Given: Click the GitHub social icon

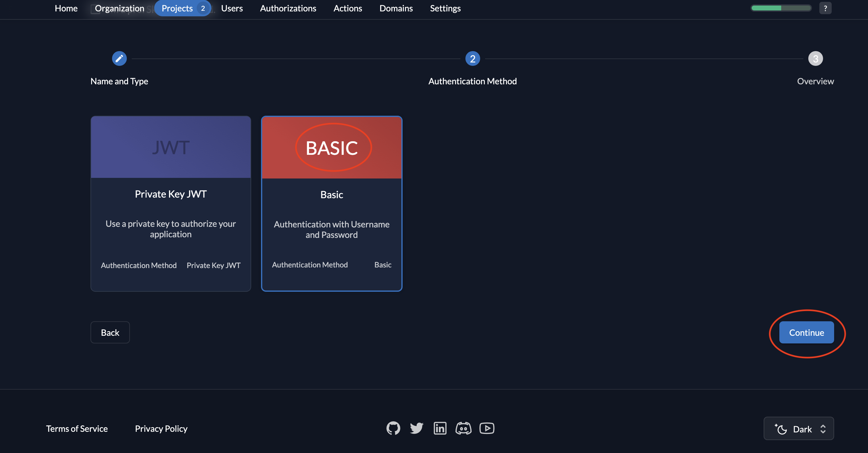Looking at the screenshot, I should 393,428.
